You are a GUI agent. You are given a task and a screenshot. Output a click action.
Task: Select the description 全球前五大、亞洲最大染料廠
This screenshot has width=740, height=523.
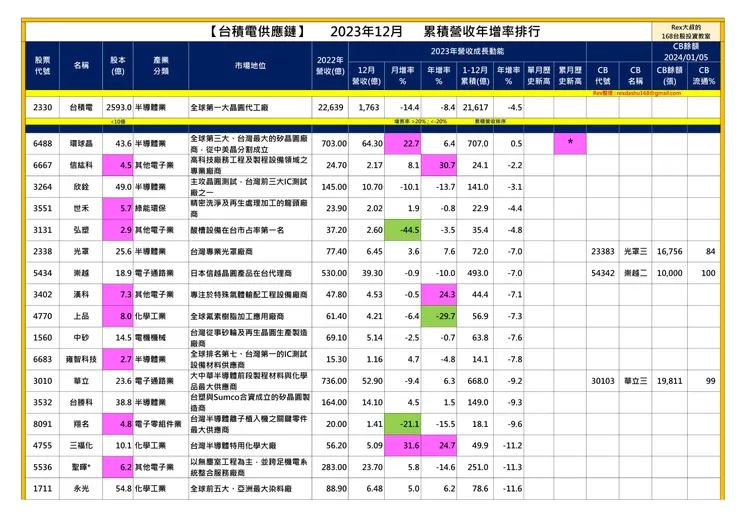(241, 489)
